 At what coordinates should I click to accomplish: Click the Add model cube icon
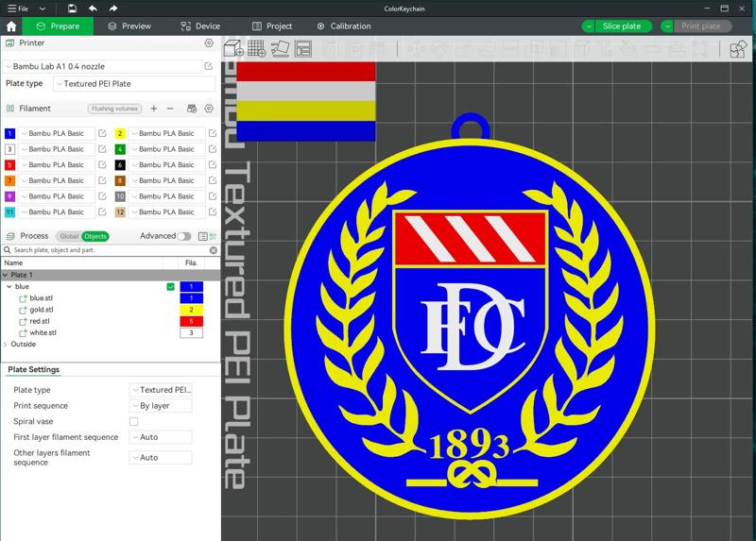tap(233, 49)
